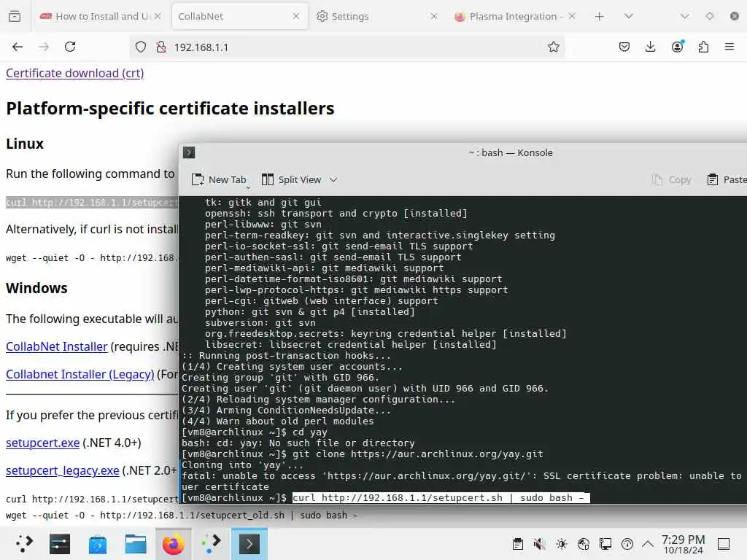Go forward one page in Firefox
The image size is (747, 560).
click(x=43, y=47)
